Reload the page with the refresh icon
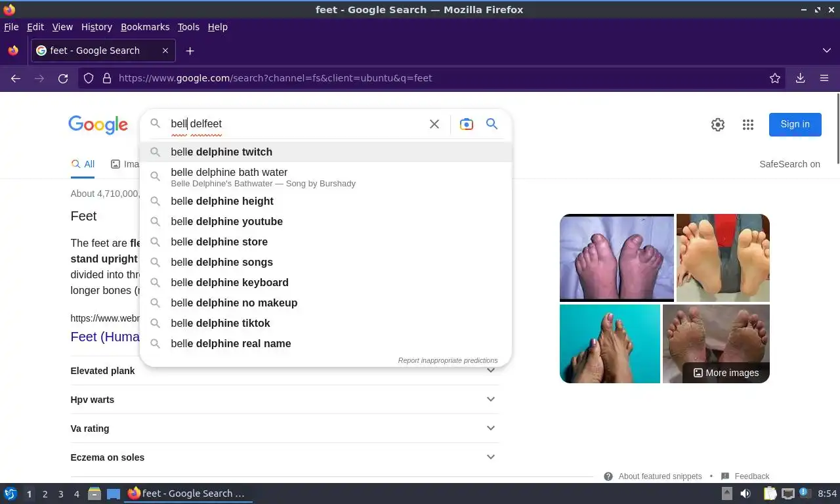Viewport: 840px width, 504px height. click(63, 78)
